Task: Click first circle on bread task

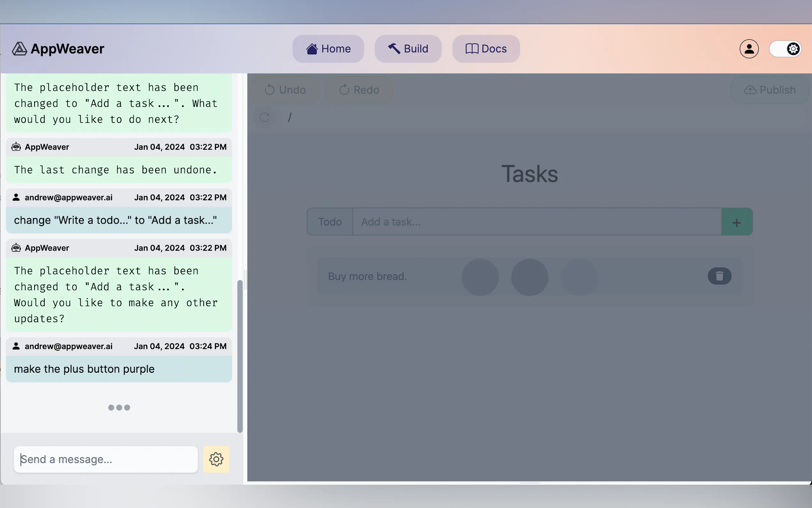Action: 480,277
